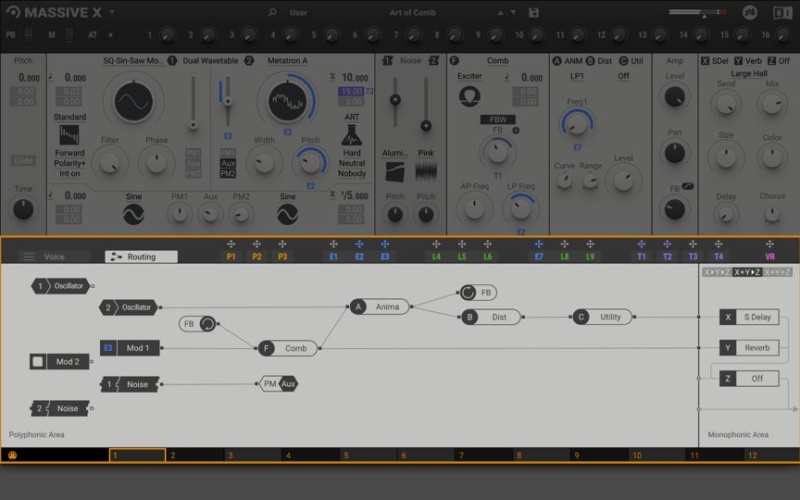Go to previous preset with up arrow
Screen dimensions: 800x500
[501, 13]
